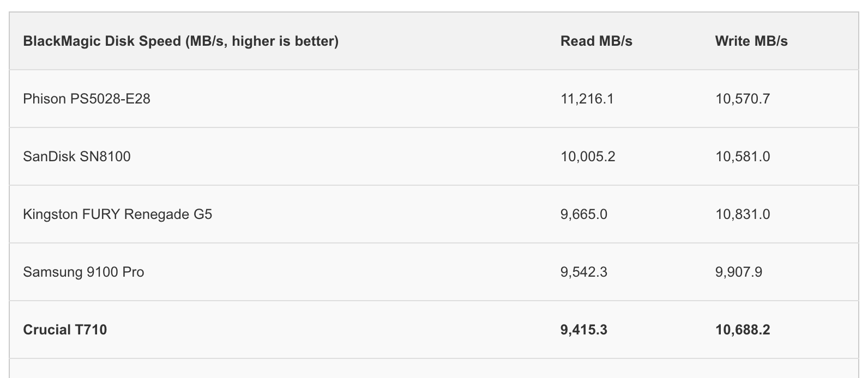
Task: Click Phison's write speed 10,570.7
Action: (742, 99)
